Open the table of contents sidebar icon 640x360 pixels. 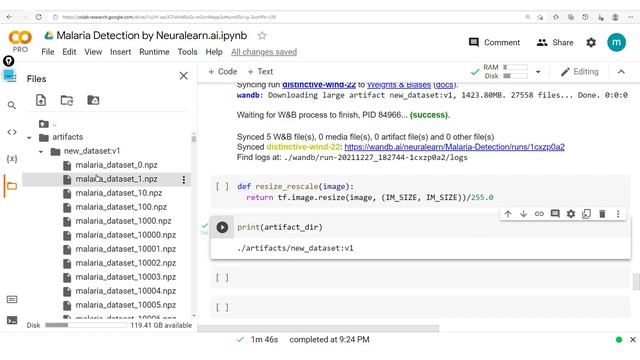point(9,76)
